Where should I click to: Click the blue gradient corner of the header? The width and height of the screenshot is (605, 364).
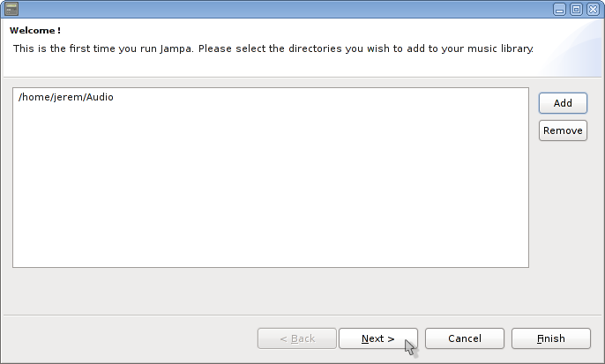[573, 53]
